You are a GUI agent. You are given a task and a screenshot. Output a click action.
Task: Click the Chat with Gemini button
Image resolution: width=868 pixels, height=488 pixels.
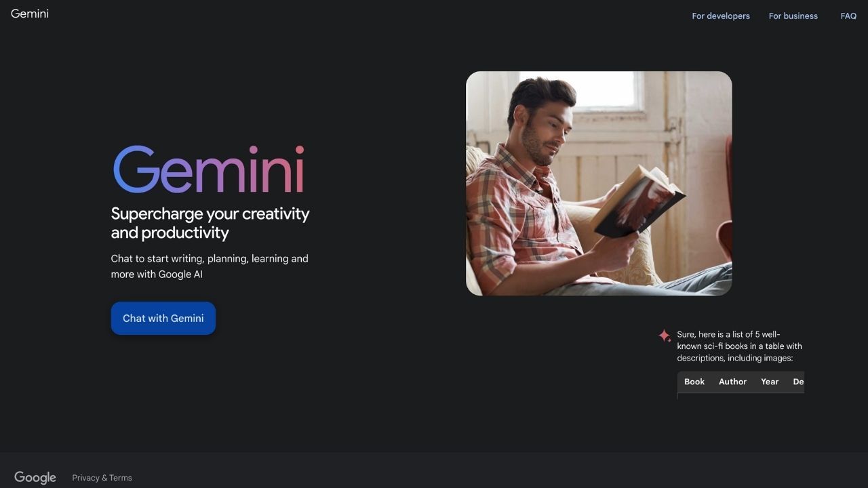coord(163,318)
